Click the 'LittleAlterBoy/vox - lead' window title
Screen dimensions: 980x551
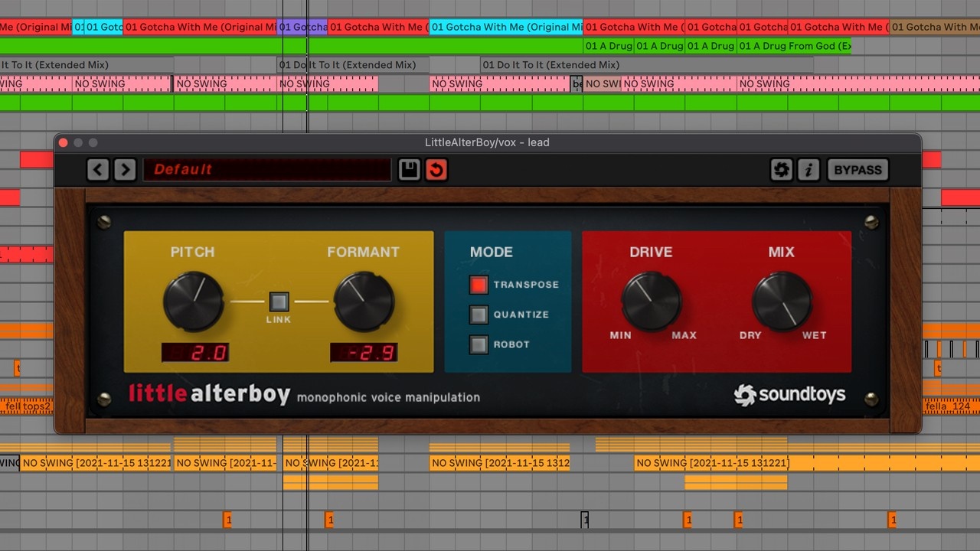coord(487,142)
